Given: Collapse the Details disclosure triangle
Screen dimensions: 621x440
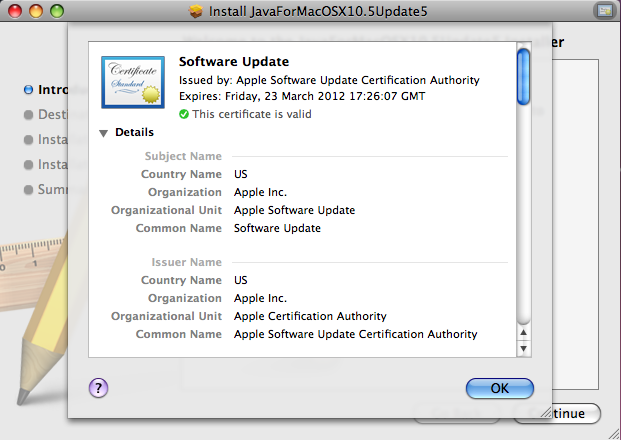Looking at the screenshot, I should tap(104, 133).
